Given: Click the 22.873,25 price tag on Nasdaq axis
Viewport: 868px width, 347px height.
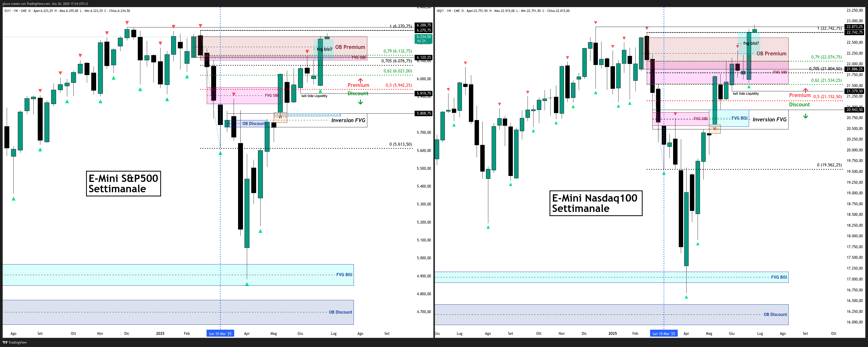Looking at the screenshot, I should (854, 27).
